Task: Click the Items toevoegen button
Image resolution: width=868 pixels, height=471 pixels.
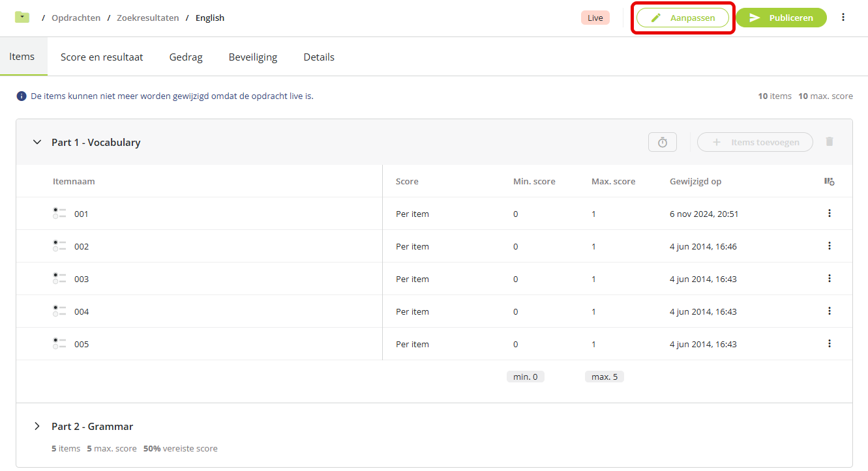Action: tap(755, 142)
